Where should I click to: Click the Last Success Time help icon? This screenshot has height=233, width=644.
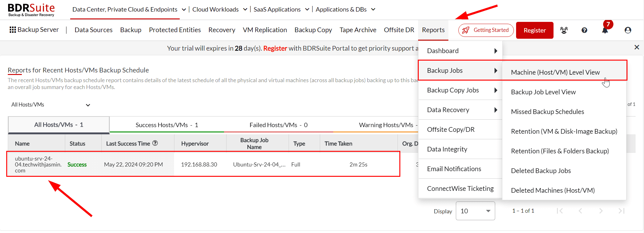pos(155,143)
